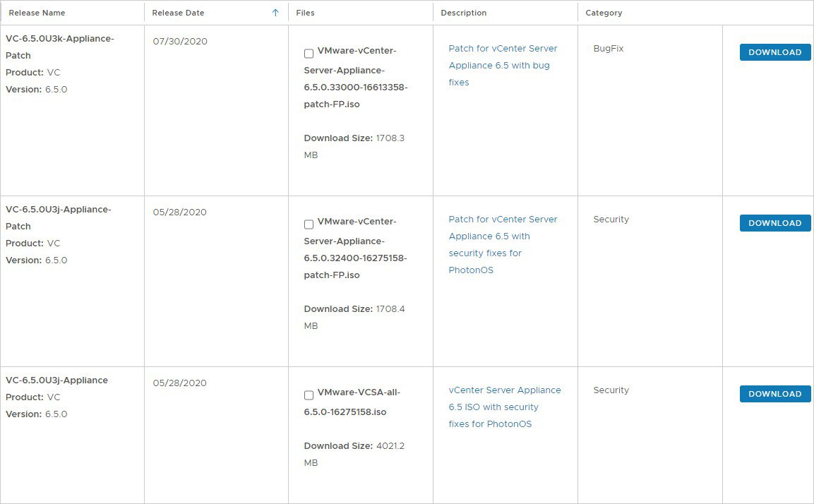Click the Category column header
814x504 pixels.
[x=604, y=13]
